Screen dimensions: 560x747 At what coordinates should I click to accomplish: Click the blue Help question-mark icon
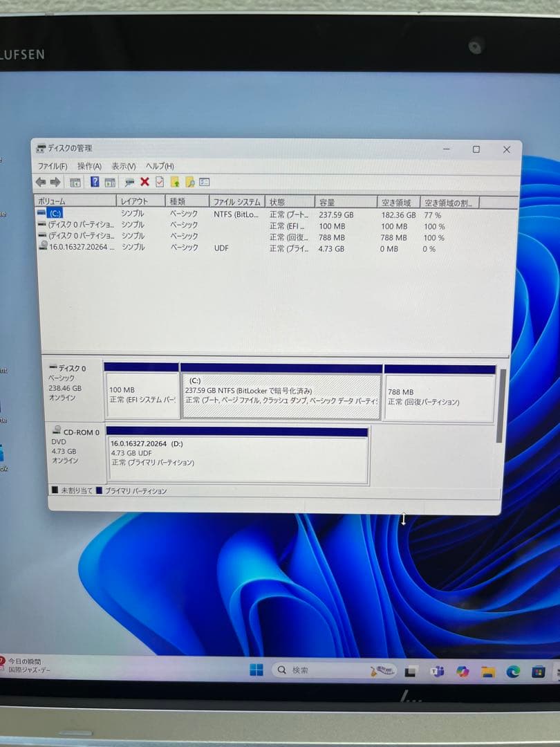coord(95,182)
